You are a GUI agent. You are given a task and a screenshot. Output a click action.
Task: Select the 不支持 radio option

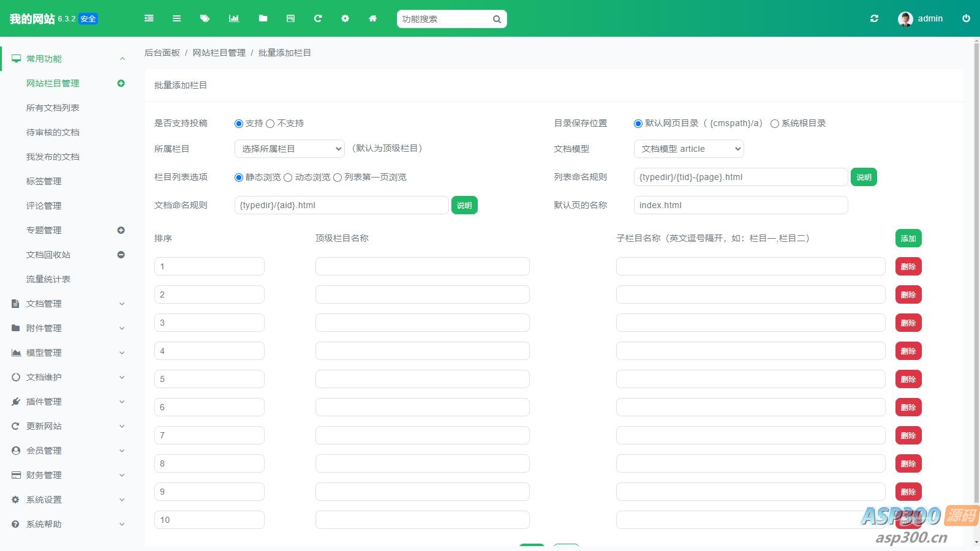270,124
